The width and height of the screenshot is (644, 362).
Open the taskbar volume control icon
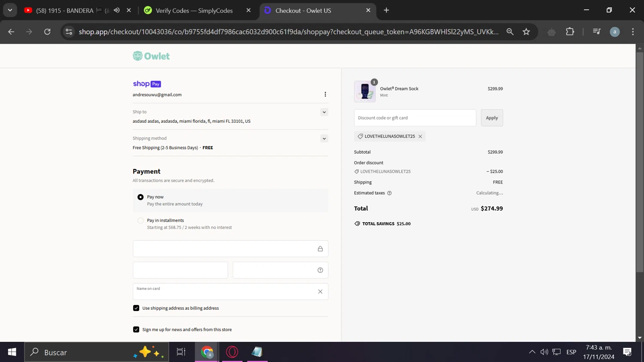coord(544,352)
